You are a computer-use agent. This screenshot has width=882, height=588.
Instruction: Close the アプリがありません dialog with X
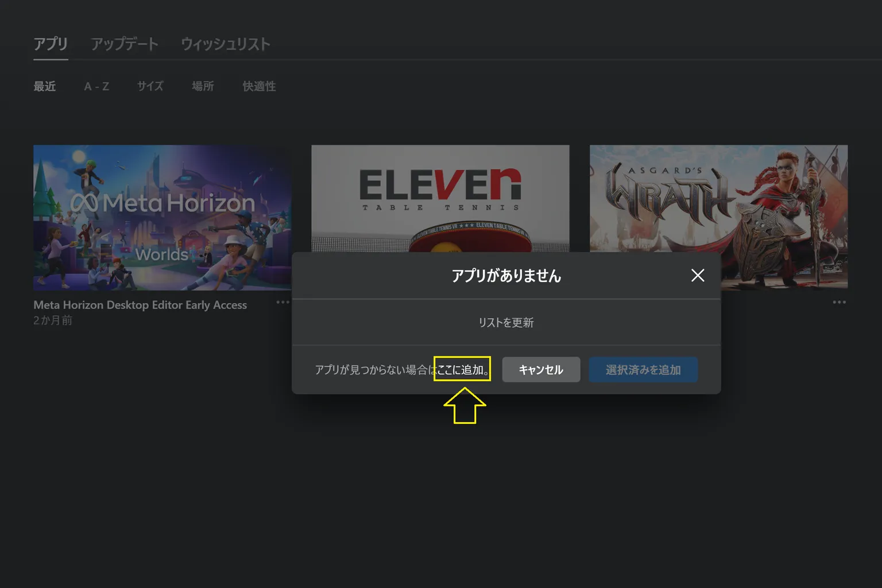tap(698, 276)
